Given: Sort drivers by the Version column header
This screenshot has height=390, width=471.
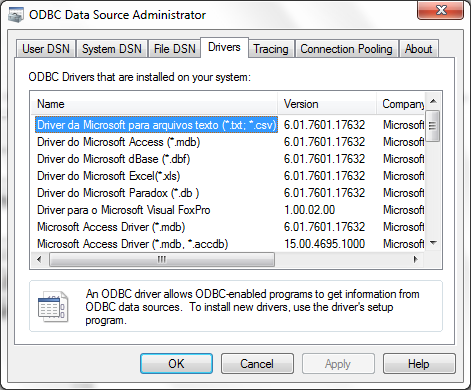Looking at the screenshot, I should (x=327, y=104).
